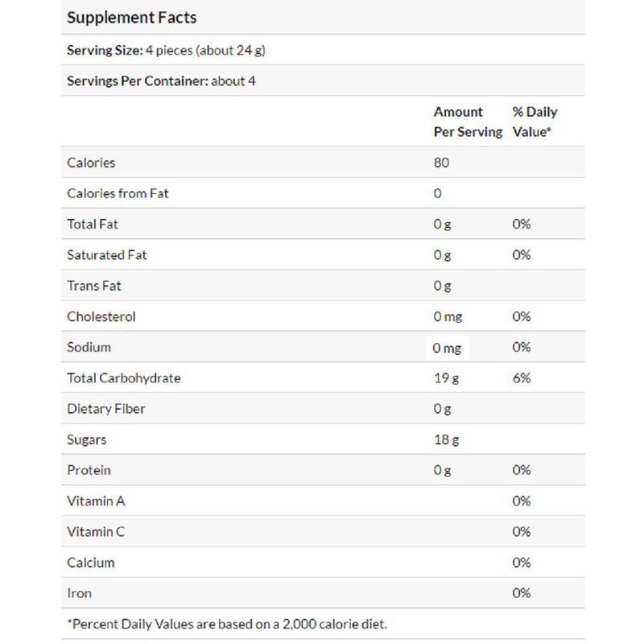The height and width of the screenshot is (644, 644).
Task: Click the Calories value of 80
Action: [441, 163]
